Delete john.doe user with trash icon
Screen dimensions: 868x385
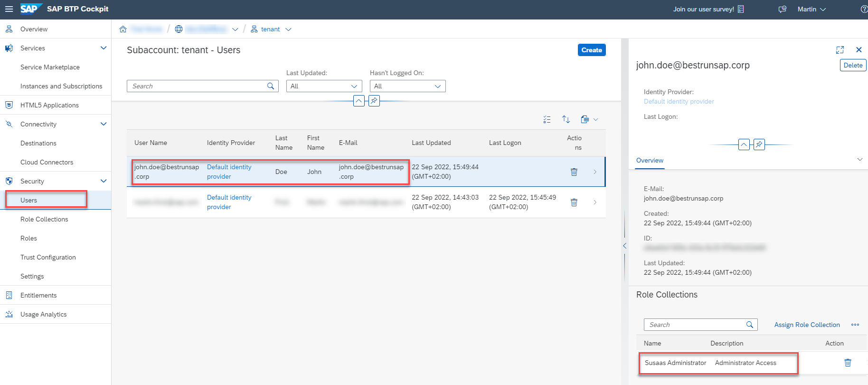coord(574,172)
